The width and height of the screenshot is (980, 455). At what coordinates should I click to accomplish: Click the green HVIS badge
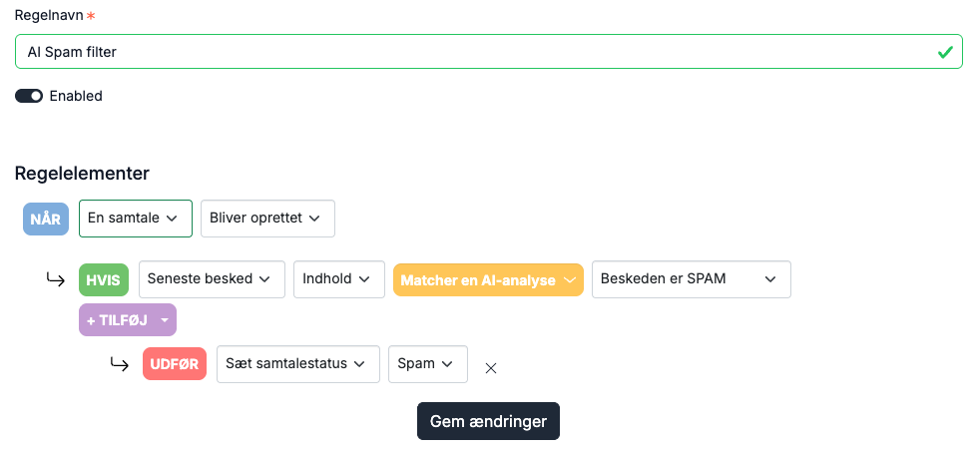tap(103, 279)
